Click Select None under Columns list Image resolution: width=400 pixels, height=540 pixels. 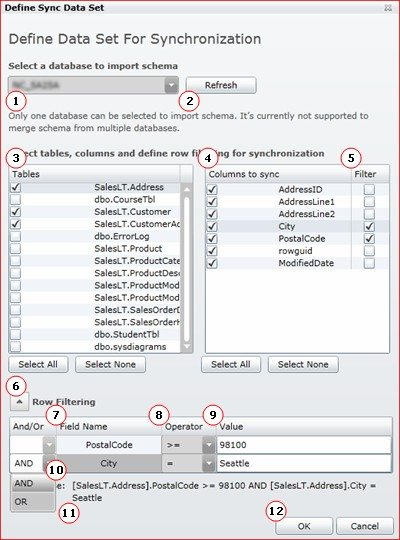click(x=303, y=364)
